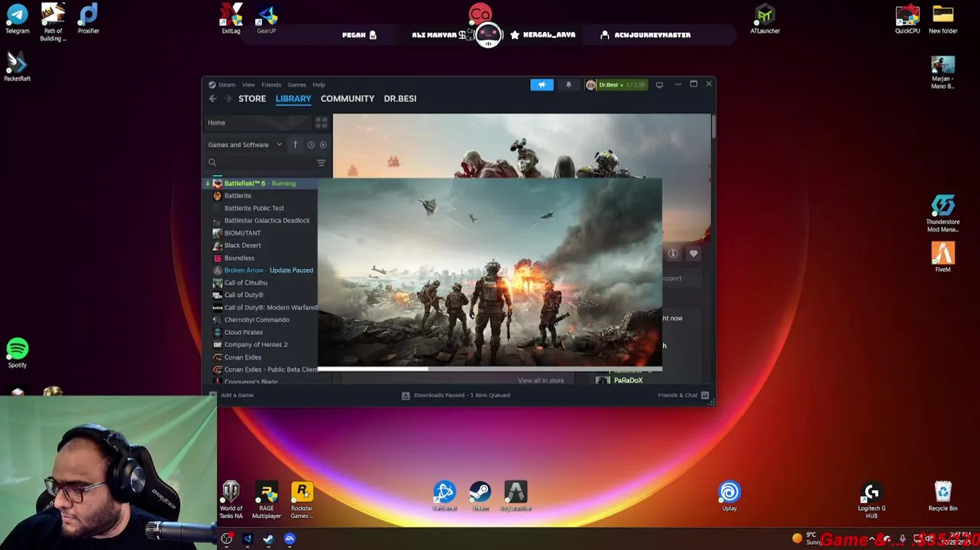Launch Proxifier desktop icon

88,19
